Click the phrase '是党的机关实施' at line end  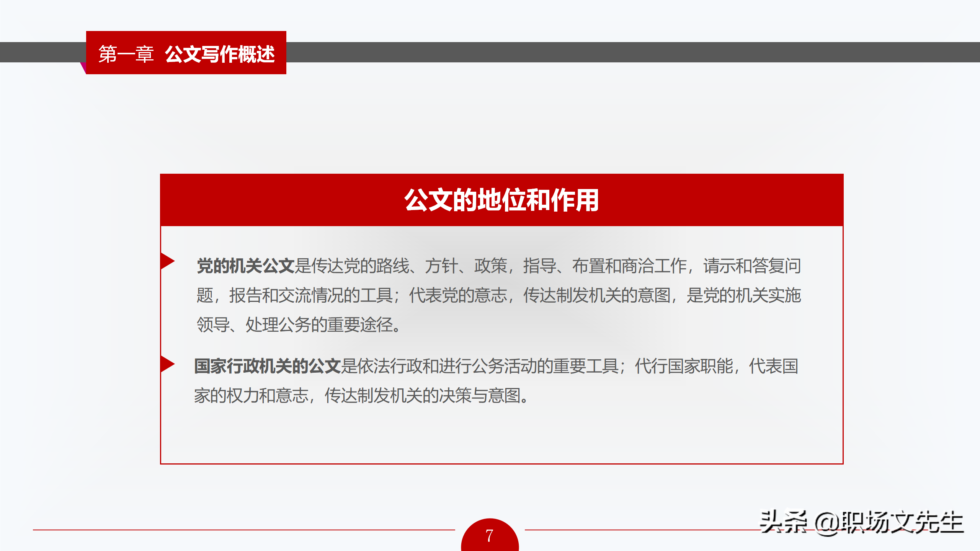(x=743, y=295)
